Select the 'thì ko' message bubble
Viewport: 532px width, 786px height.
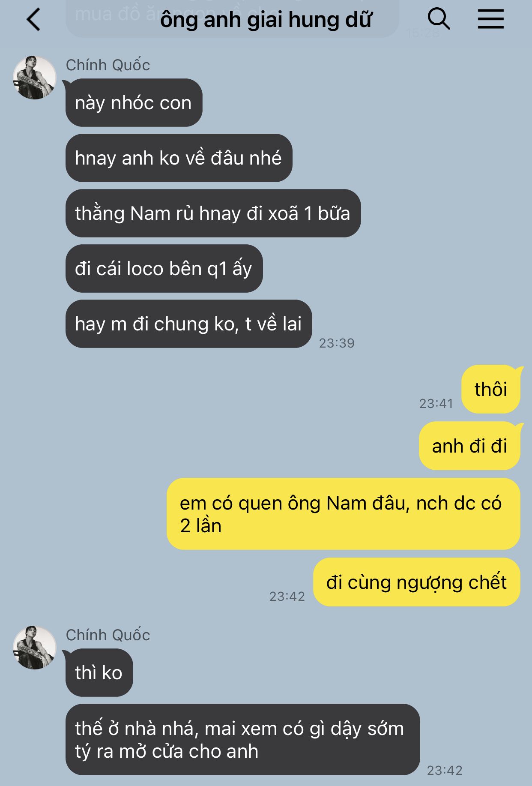(x=99, y=672)
